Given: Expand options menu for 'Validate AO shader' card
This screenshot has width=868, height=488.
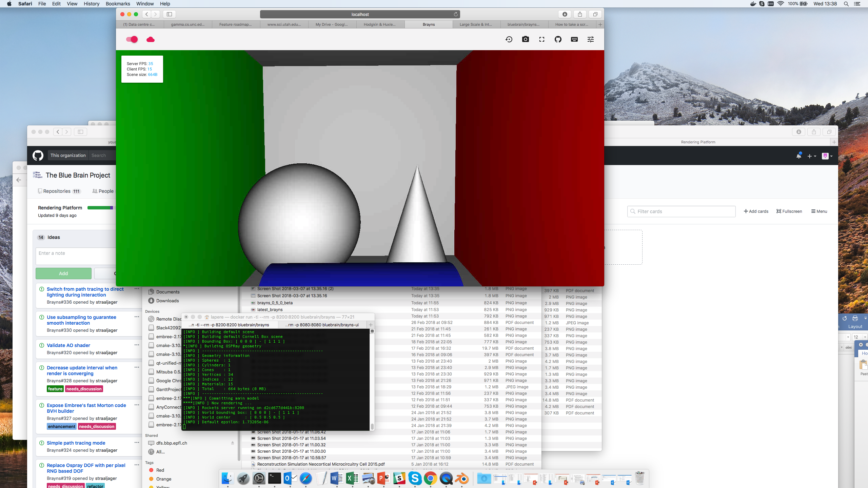Looking at the screenshot, I should pos(137,345).
